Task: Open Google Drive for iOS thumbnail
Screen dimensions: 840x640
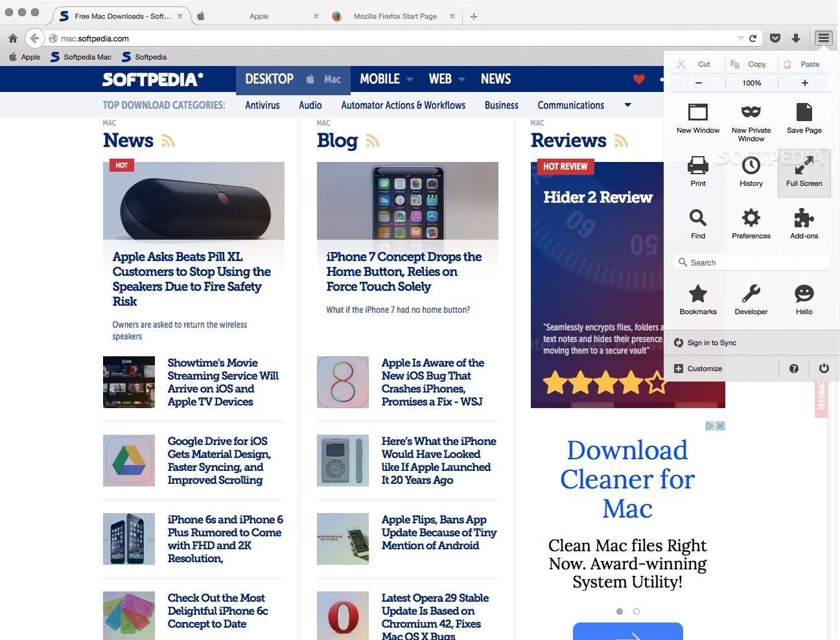Action: click(x=129, y=461)
